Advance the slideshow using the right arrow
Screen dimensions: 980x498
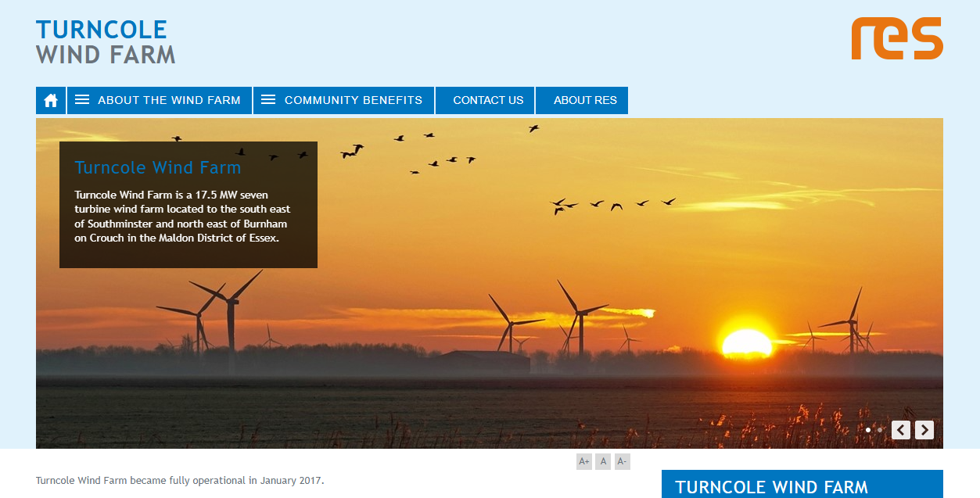coord(924,429)
